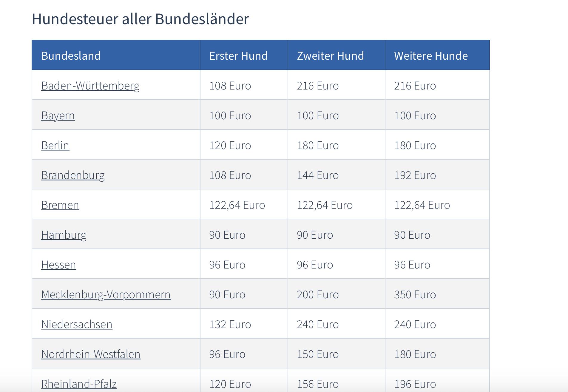Go to the Hessen link

tap(58, 265)
